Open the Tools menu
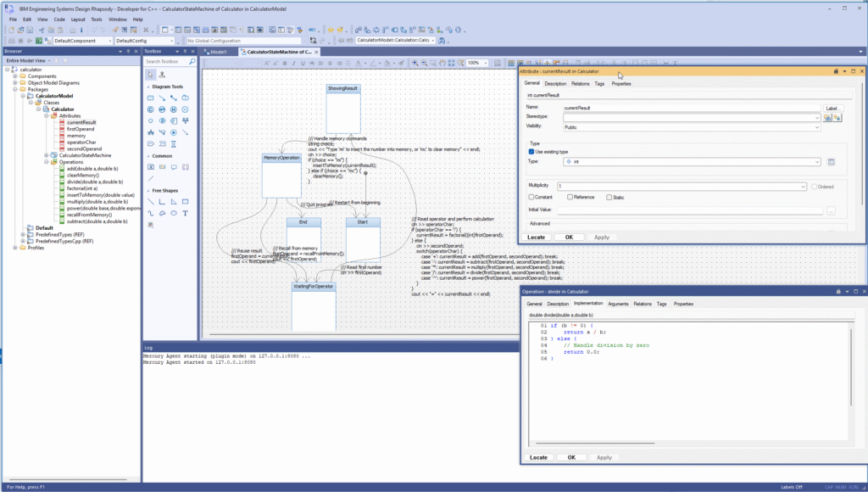 [x=97, y=20]
